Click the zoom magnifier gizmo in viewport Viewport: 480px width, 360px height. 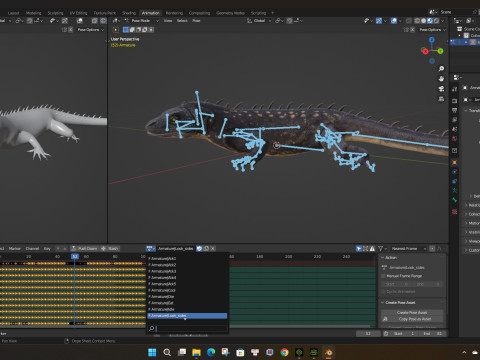[441, 69]
